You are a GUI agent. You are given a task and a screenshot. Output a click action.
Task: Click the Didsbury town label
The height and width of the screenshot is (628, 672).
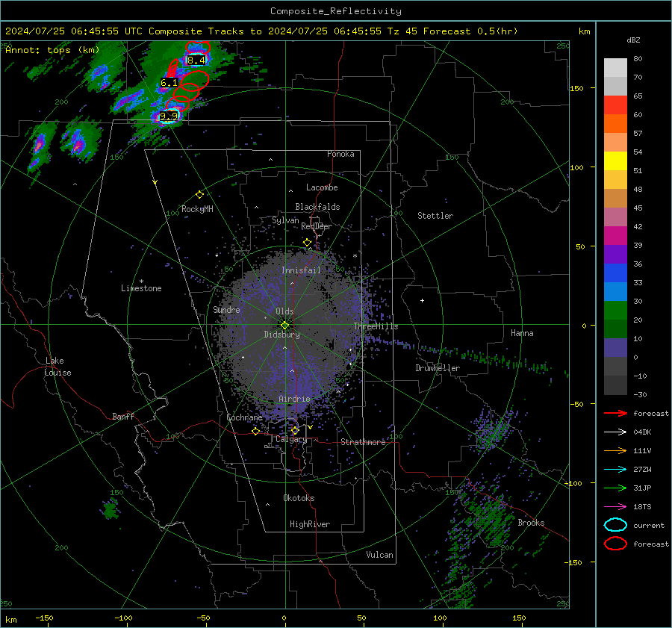click(281, 335)
